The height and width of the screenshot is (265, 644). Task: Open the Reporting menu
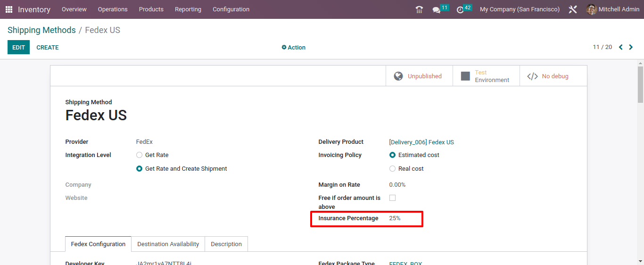click(x=188, y=9)
